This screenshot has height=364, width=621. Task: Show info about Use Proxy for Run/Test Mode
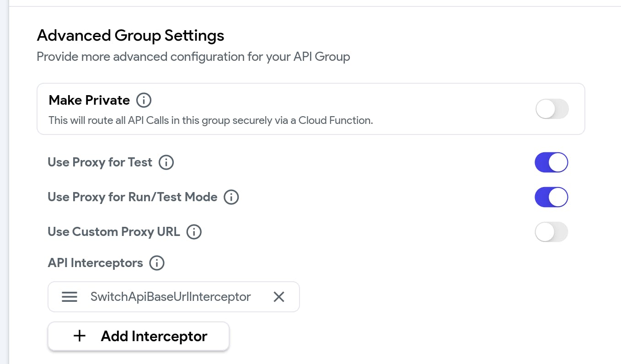[x=231, y=197]
